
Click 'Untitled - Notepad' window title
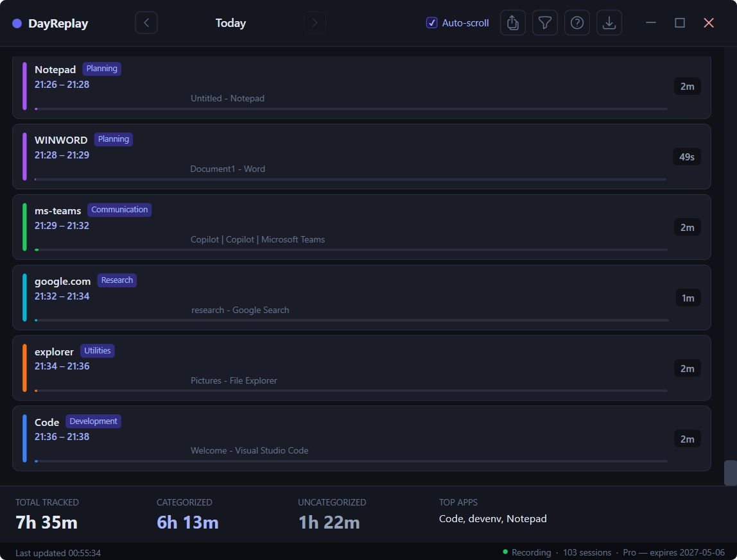tap(227, 98)
